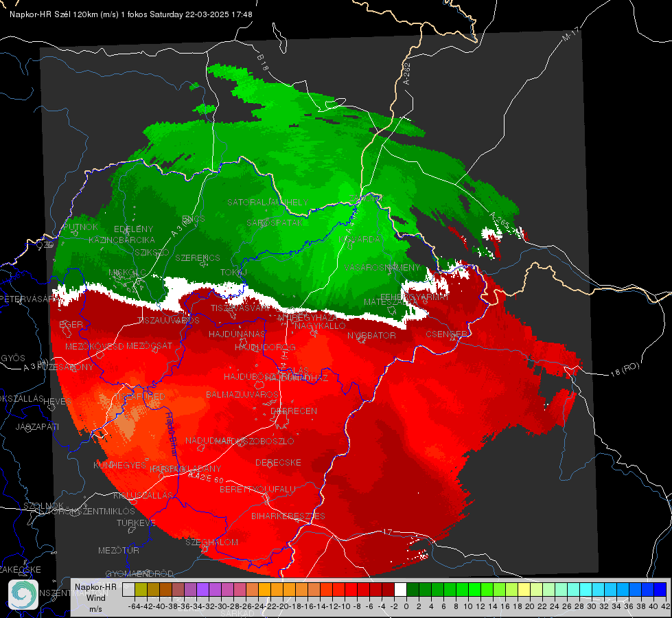Click the PETERVASARA label at left edge
Viewport: 672px width, 618px height.
pyautogui.click(x=28, y=299)
